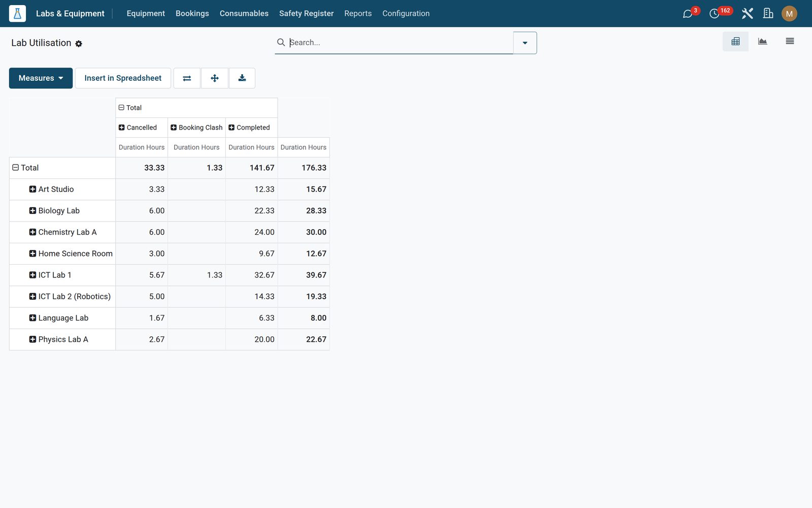Switch to pivot table view
The image size is (812, 508).
pos(735,42)
